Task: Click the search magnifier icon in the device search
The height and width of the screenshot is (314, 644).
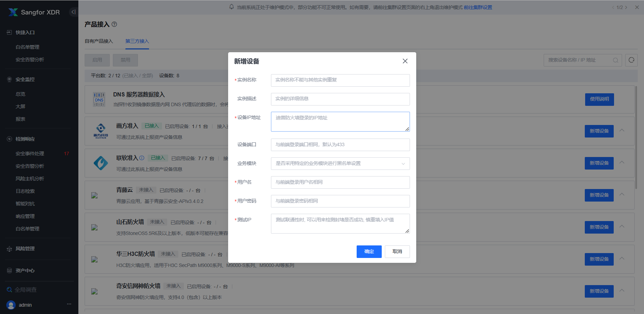Action: click(x=615, y=60)
